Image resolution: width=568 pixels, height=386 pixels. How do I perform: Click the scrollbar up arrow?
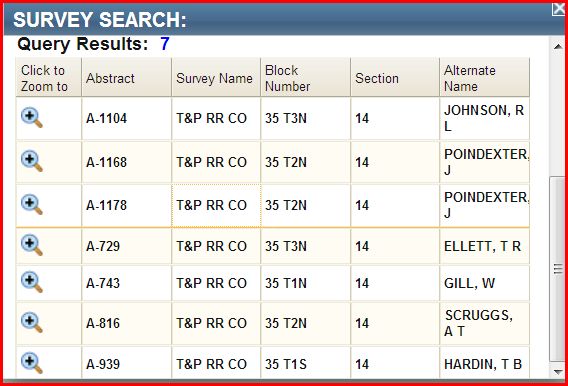(x=558, y=46)
